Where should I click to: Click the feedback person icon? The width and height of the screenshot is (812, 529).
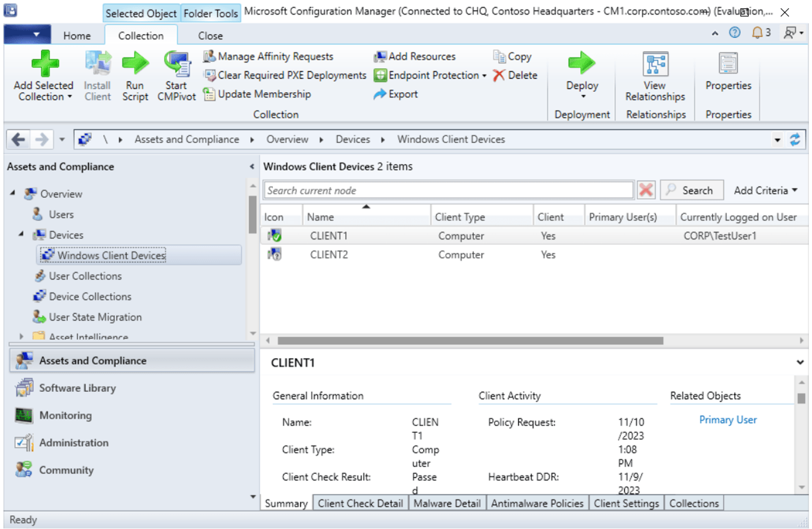click(790, 33)
